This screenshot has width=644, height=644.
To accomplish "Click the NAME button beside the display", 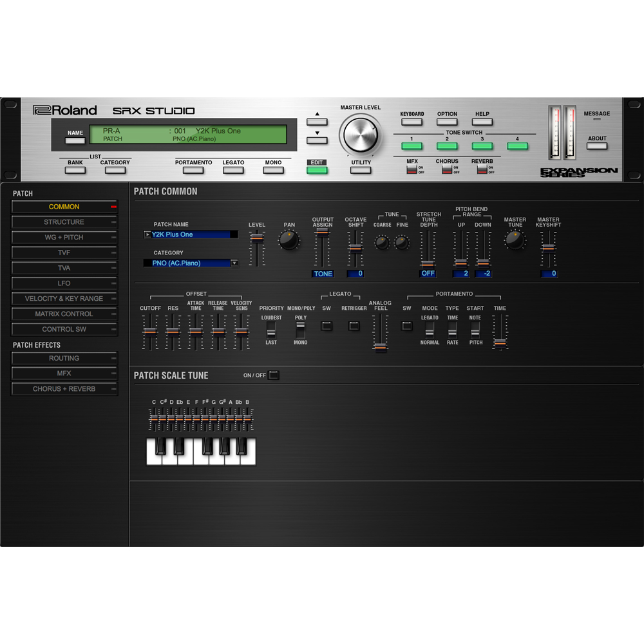I will pyautogui.click(x=75, y=140).
